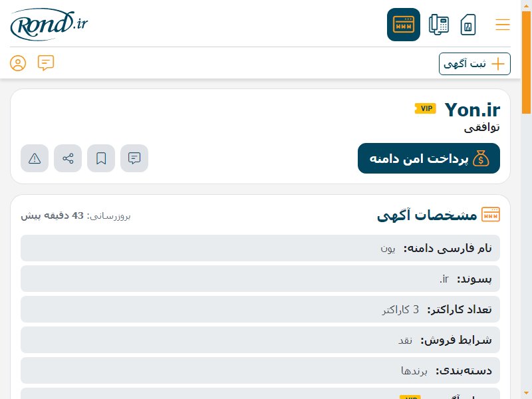This screenshot has width=532, height=399.
Task: Select the domain category icon
Action: pyautogui.click(x=404, y=25)
